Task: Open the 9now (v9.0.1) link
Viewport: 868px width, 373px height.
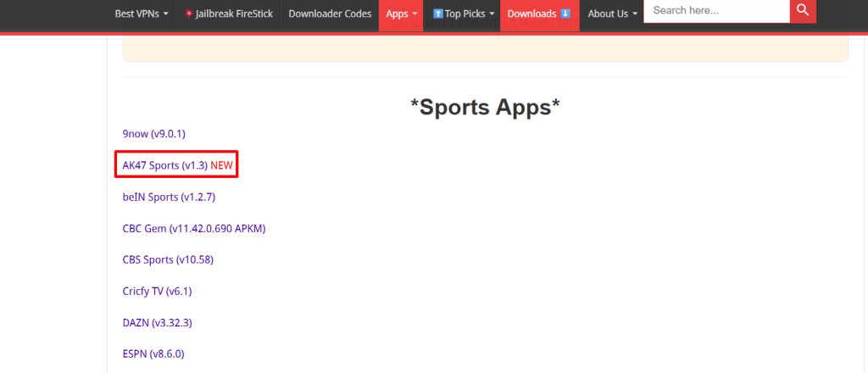Action: point(153,133)
